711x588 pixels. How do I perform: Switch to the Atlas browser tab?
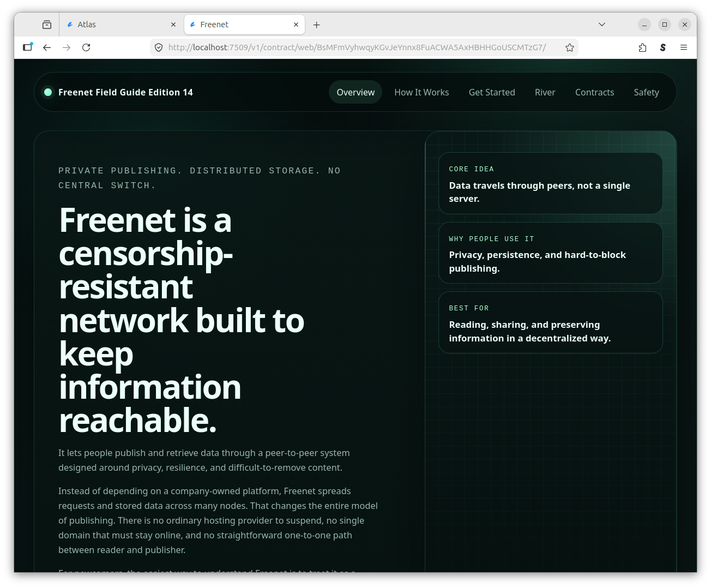click(x=121, y=25)
